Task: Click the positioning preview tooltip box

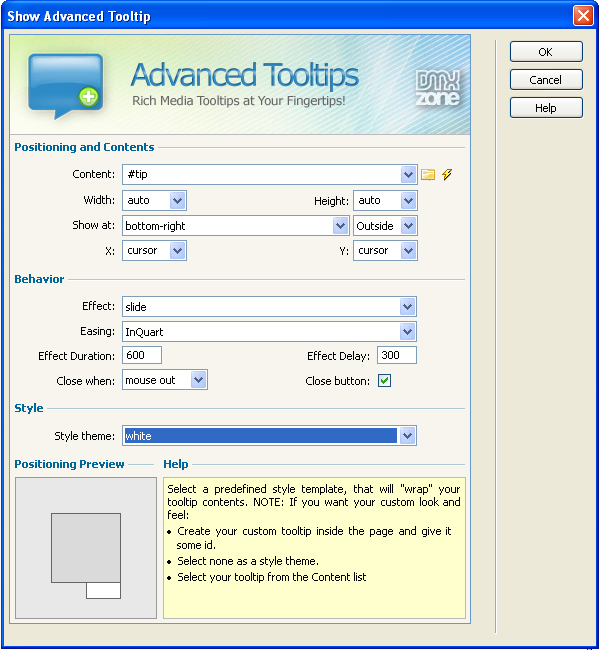Action: 103,591
